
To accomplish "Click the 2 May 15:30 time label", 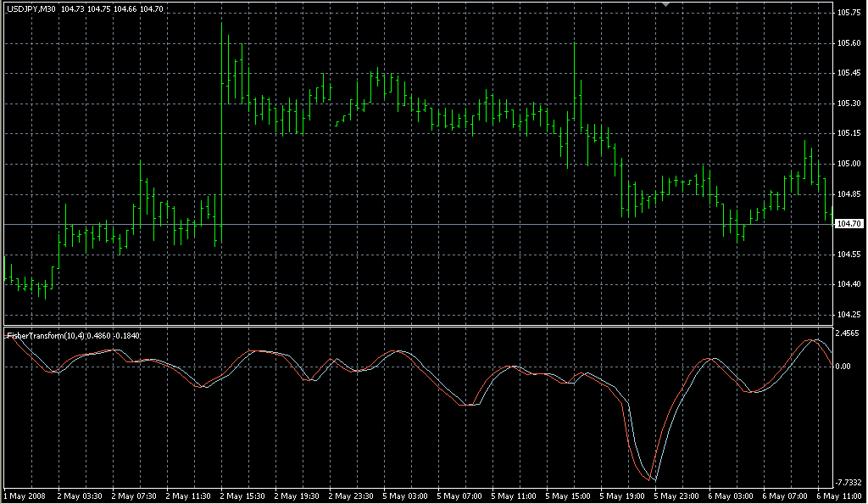I will [241, 496].
